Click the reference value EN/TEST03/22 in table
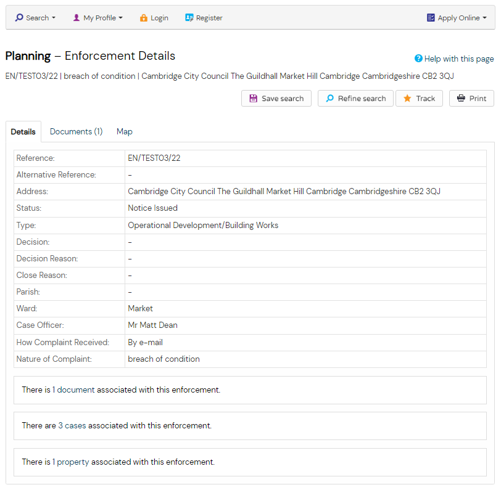The height and width of the screenshot is (490, 500). tap(154, 158)
